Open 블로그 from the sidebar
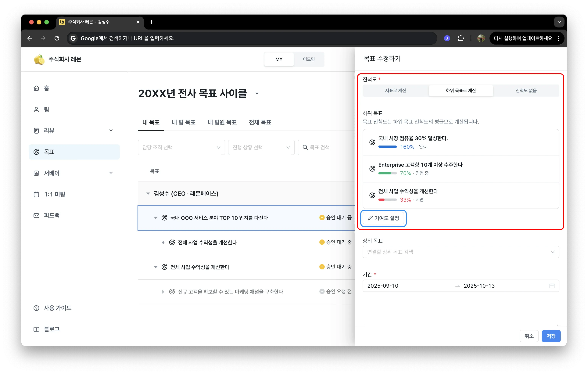This screenshot has height=374, width=588. (74, 329)
